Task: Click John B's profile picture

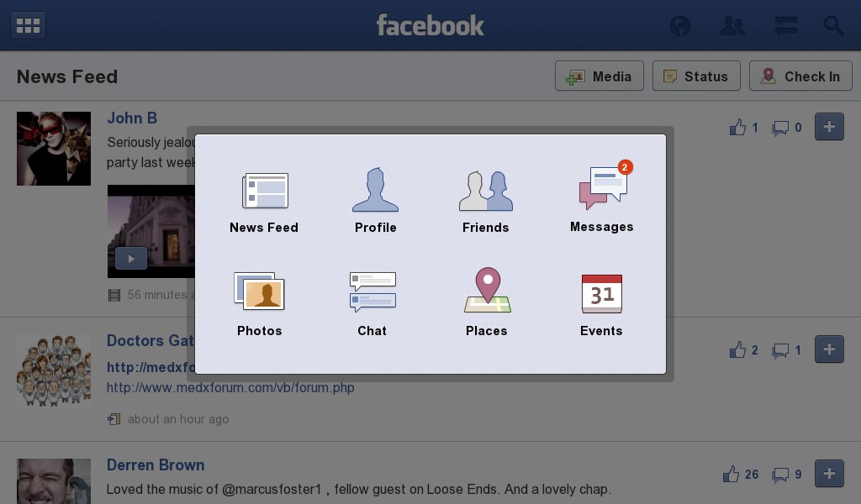Action: pyautogui.click(x=54, y=149)
